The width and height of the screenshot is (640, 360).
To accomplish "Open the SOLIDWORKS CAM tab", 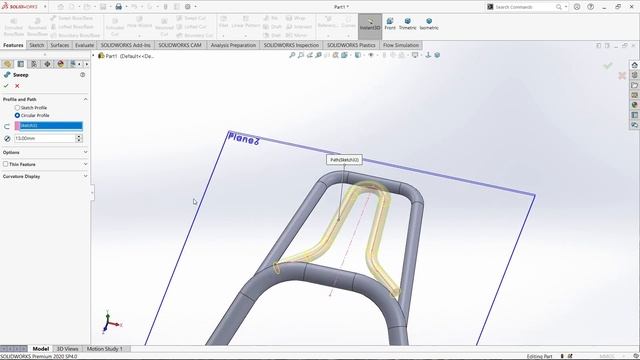I will pos(180,45).
